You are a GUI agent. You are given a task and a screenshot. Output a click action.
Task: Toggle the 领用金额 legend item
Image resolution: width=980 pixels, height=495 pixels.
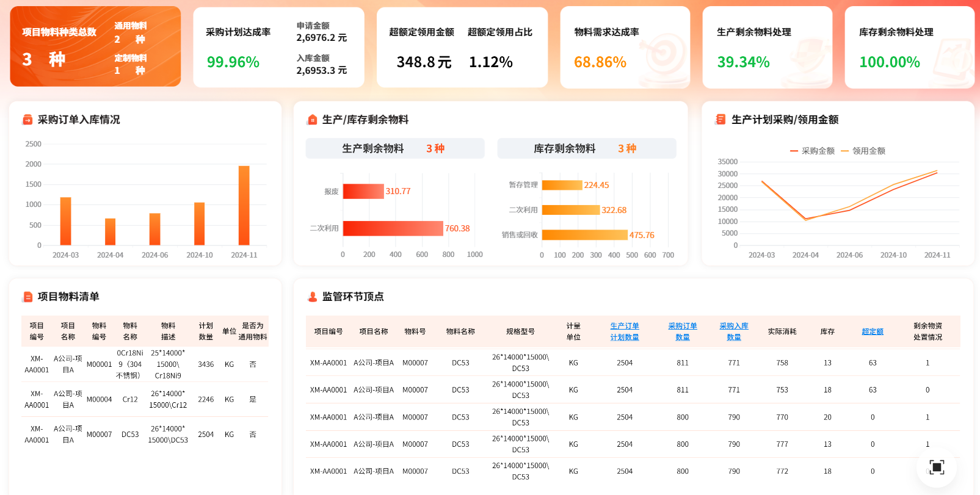point(863,151)
